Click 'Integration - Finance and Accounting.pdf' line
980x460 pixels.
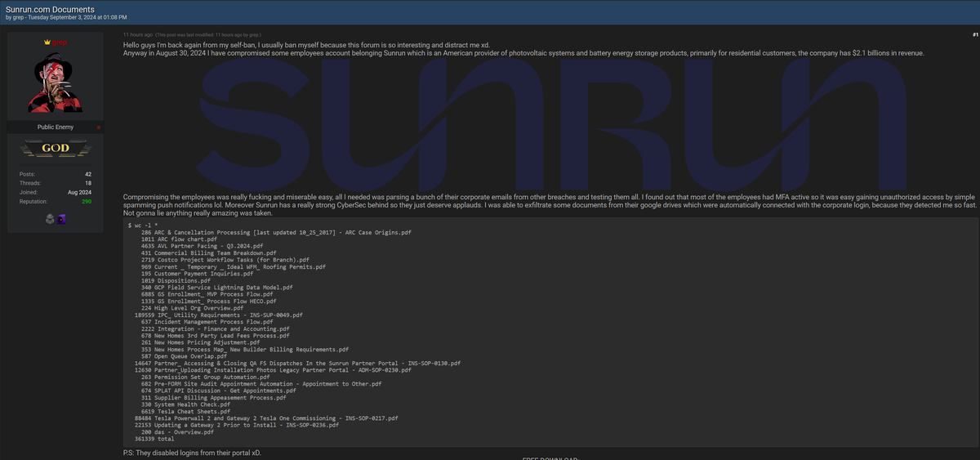pyautogui.click(x=214, y=328)
